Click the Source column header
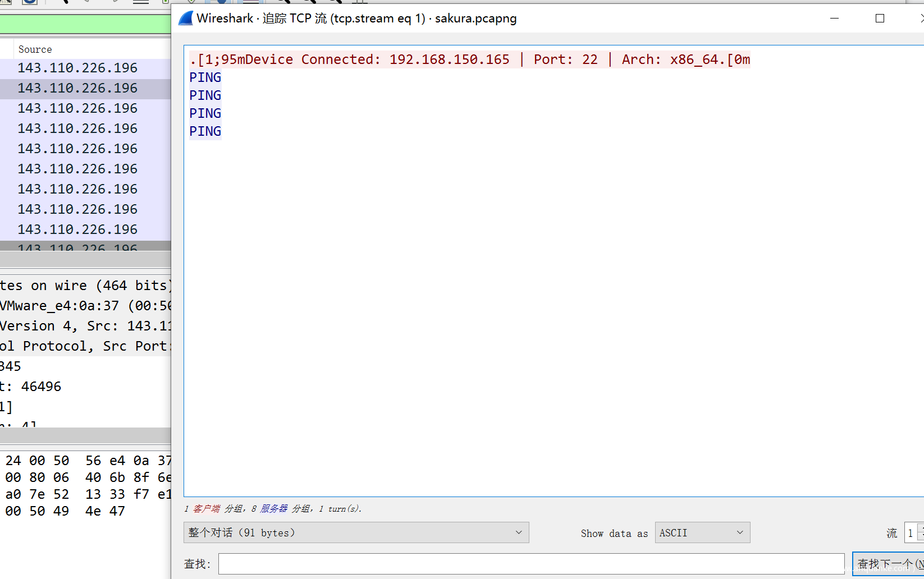Screen dimensions: 924x579 pos(35,49)
